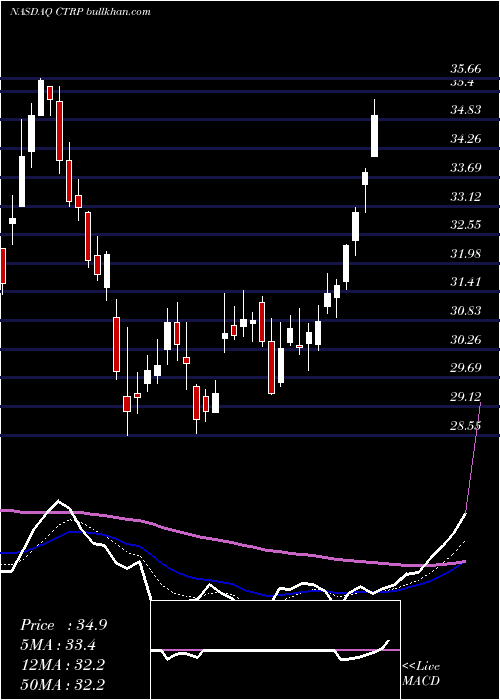Click the 30.83 price axis label
The height and width of the screenshot is (700, 500).
point(466,311)
